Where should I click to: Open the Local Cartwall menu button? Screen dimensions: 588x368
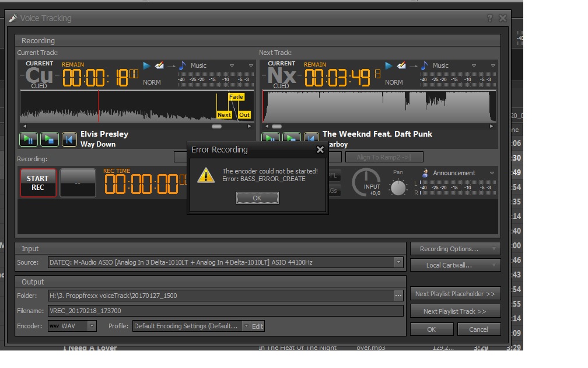pyautogui.click(x=455, y=265)
